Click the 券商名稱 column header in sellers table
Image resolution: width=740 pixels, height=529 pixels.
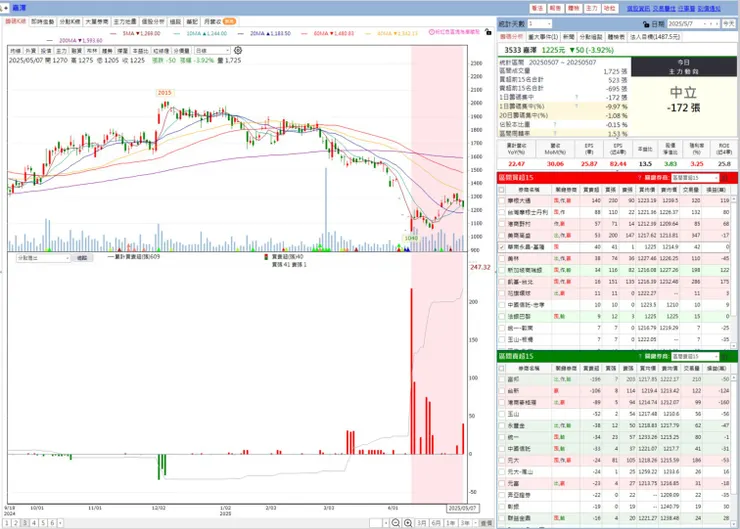pos(529,368)
